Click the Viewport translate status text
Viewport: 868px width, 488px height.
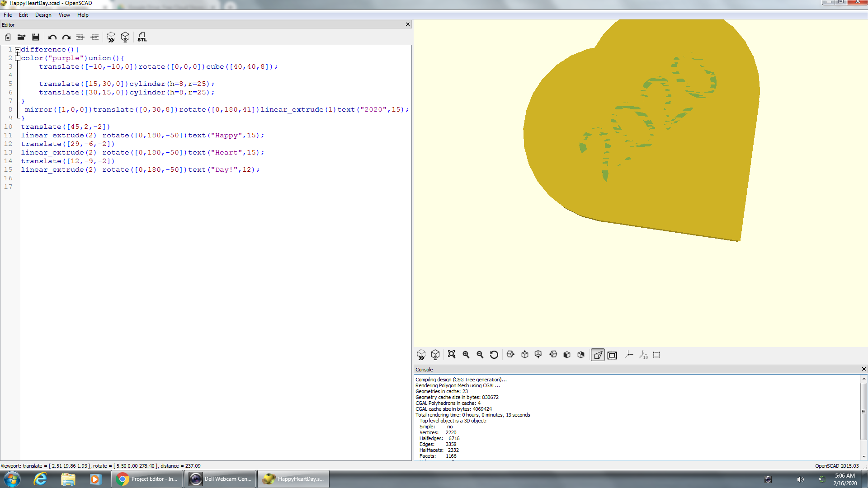point(100,466)
